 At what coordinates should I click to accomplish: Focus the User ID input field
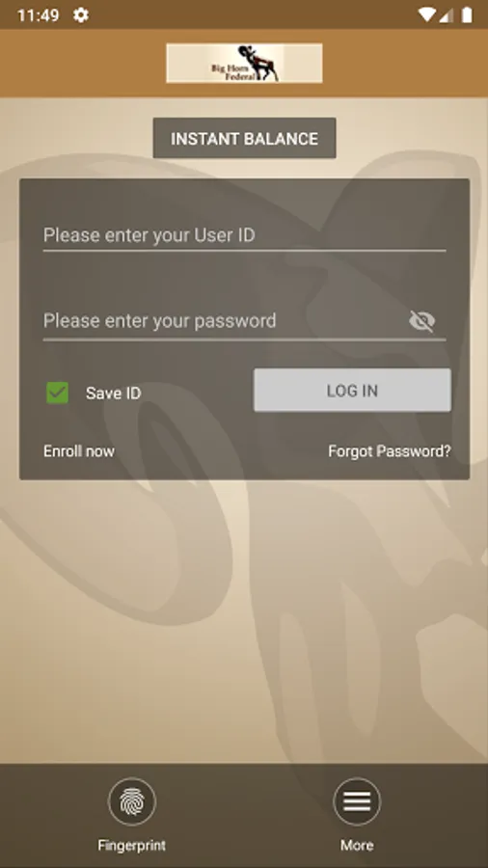pos(244,235)
